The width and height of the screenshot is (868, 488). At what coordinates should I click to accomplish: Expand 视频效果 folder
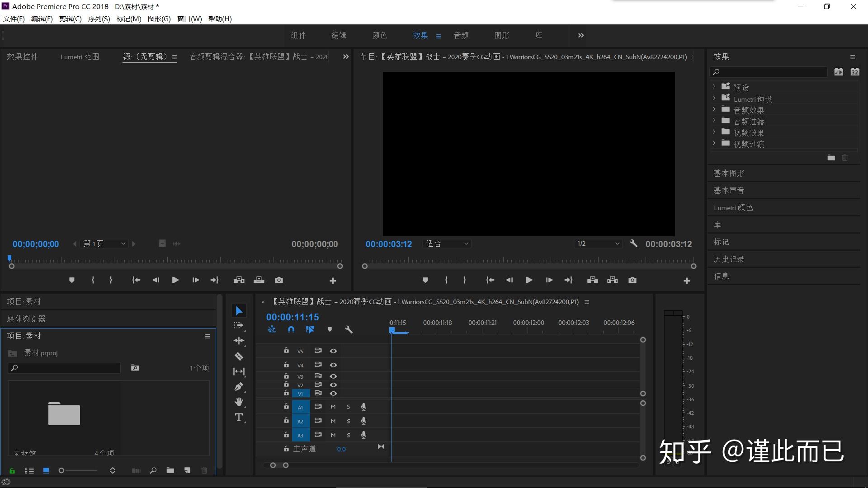pyautogui.click(x=714, y=131)
